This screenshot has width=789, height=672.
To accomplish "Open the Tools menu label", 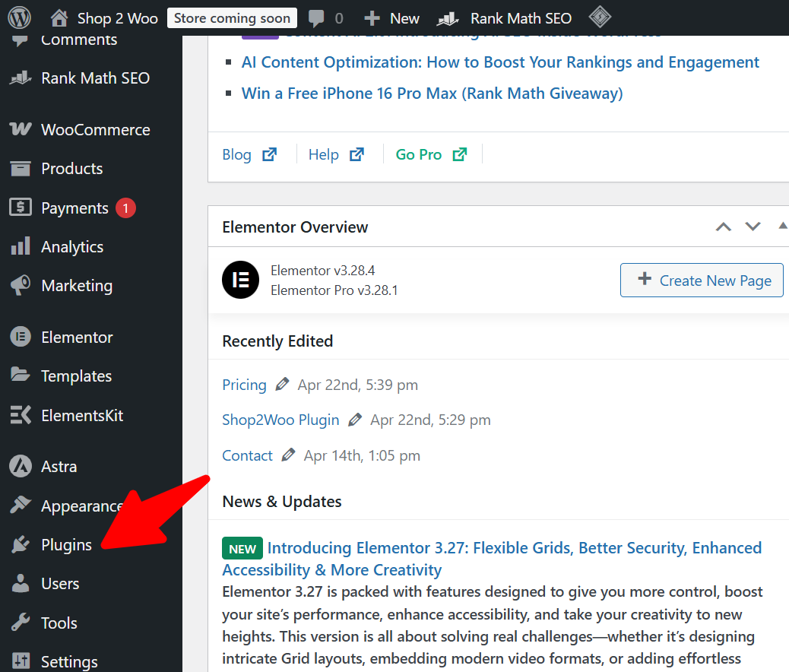I will (59, 623).
